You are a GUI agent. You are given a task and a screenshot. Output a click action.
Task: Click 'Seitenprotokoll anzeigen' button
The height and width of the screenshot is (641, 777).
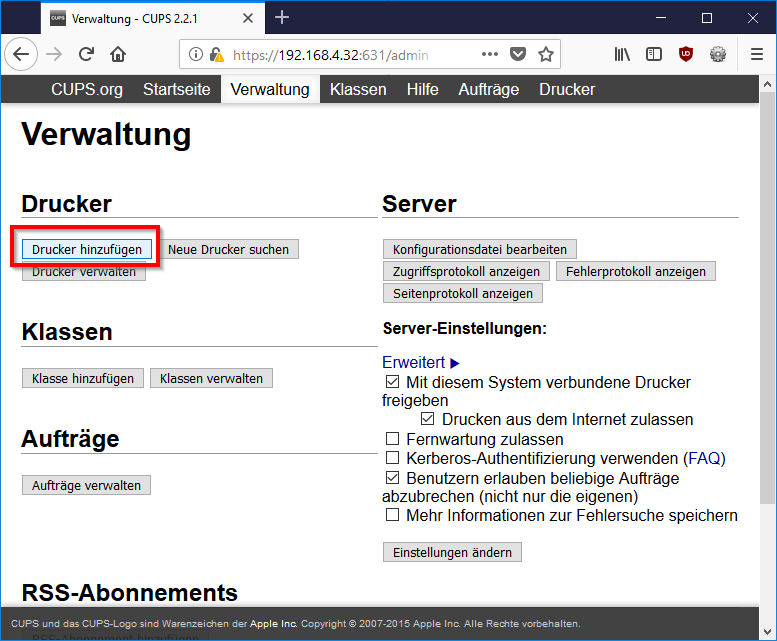point(463,293)
